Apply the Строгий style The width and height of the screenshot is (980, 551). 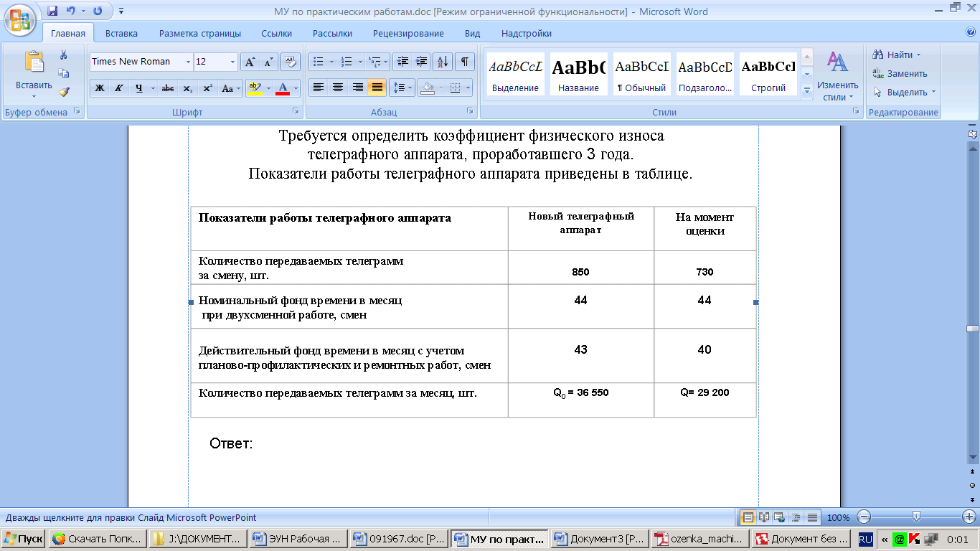(768, 74)
